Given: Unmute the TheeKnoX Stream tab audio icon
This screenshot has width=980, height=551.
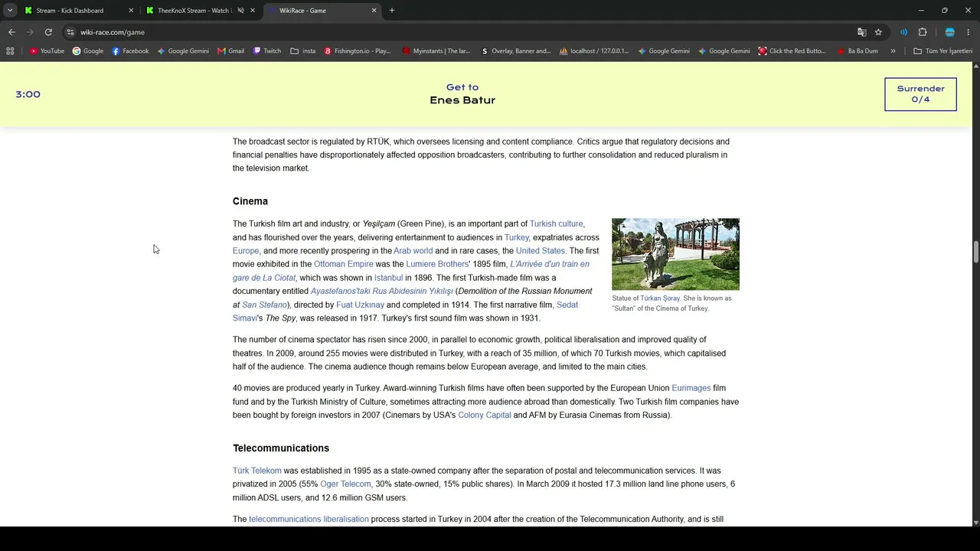Looking at the screenshot, I should coord(240,11).
